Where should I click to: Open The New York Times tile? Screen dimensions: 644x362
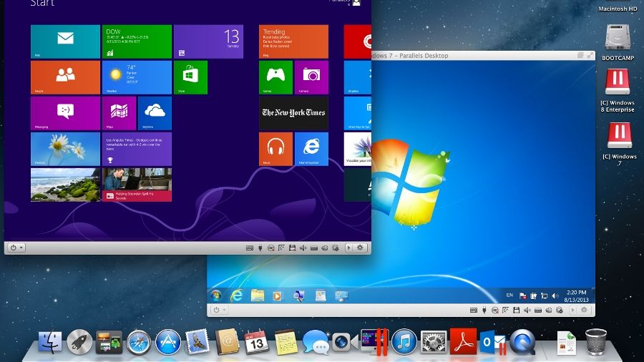point(293,113)
